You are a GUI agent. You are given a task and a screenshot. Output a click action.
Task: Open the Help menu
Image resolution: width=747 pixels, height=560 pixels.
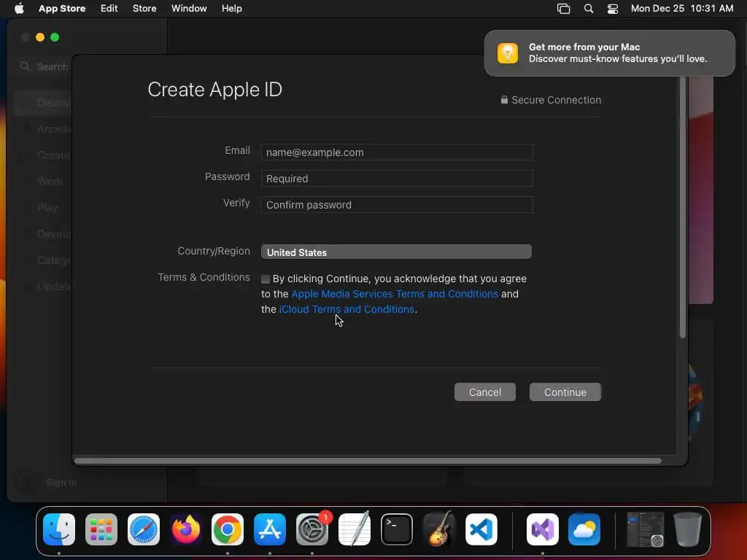[231, 9]
